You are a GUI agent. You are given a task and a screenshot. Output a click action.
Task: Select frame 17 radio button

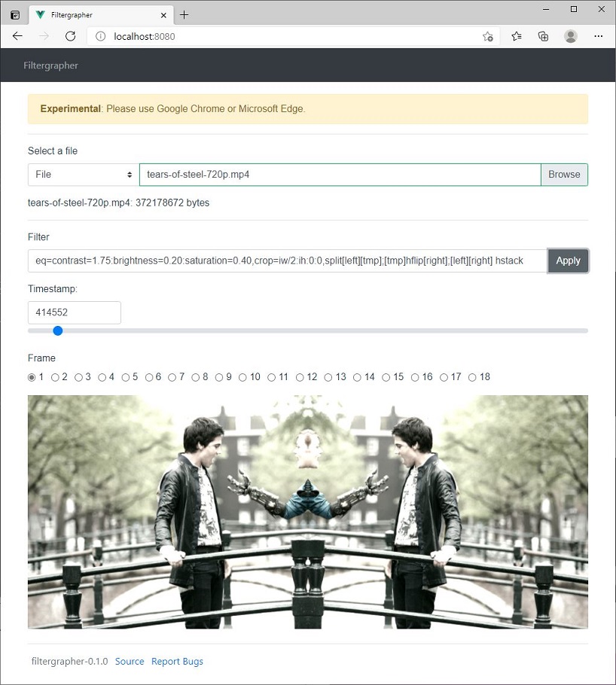click(444, 377)
